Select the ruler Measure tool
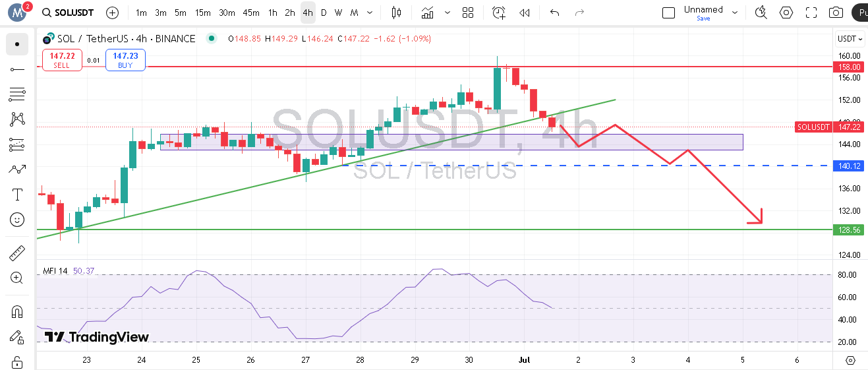The height and width of the screenshot is (370, 868). 17,253
